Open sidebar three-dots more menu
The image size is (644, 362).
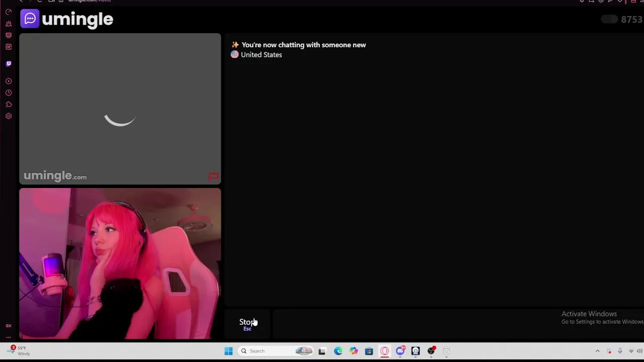(9, 337)
